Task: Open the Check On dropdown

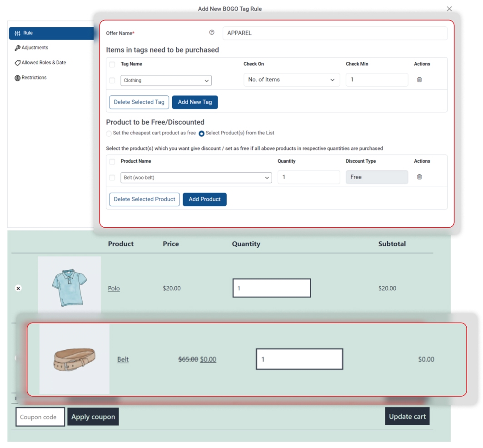Action: click(291, 80)
